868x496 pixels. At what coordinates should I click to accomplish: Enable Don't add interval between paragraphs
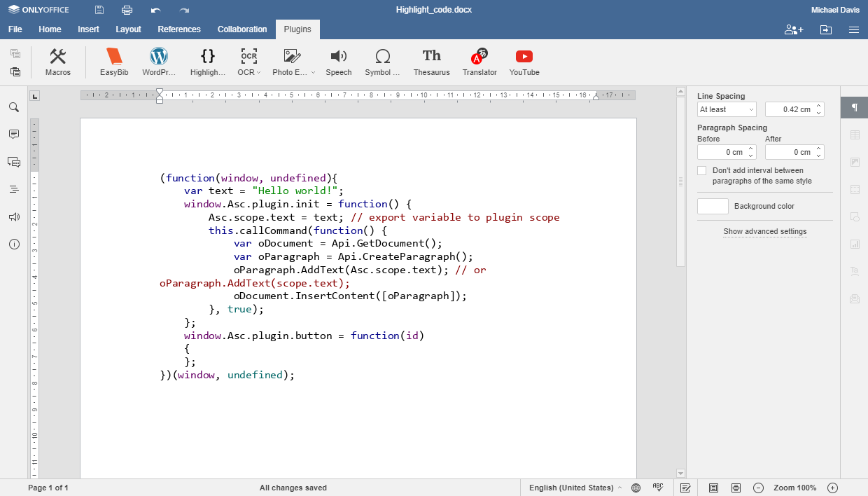click(x=702, y=171)
